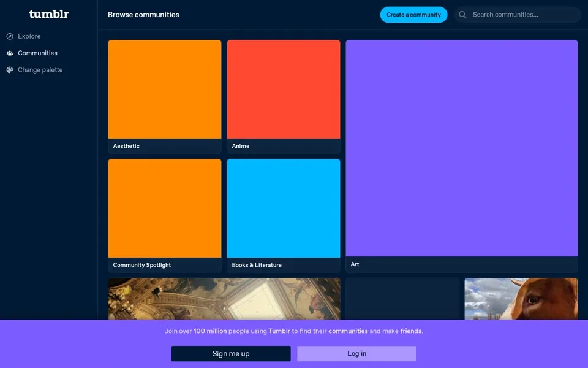This screenshot has width=588, height=368.
Task: Open the ornate ceiling painting tile
Action: [224, 299]
